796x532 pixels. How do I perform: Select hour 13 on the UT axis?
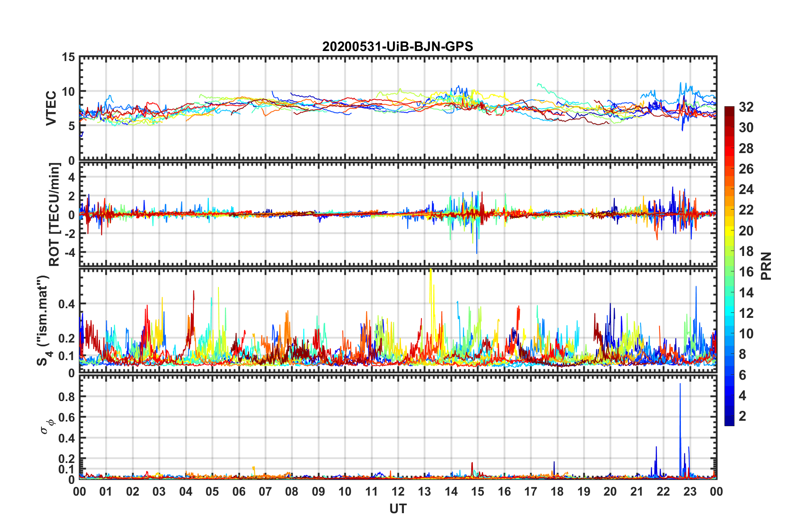pyautogui.click(x=425, y=491)
